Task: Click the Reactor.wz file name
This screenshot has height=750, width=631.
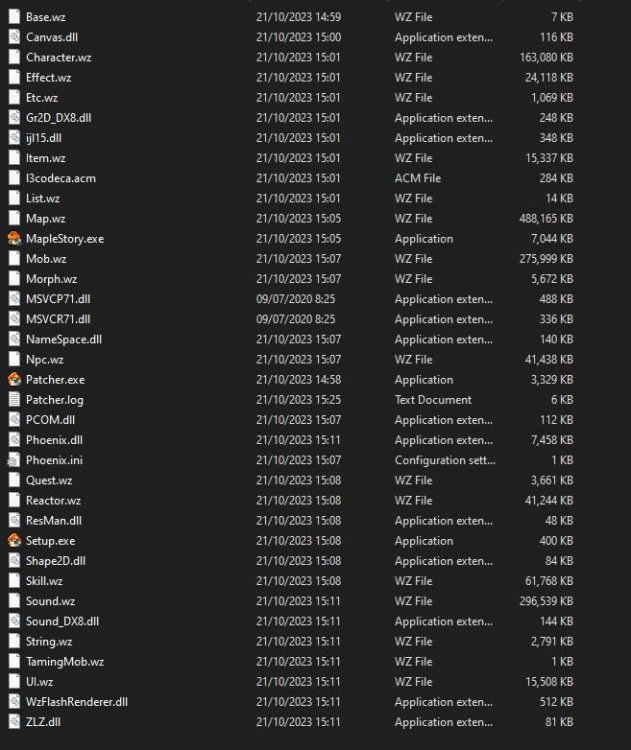Action: (53, 500)
